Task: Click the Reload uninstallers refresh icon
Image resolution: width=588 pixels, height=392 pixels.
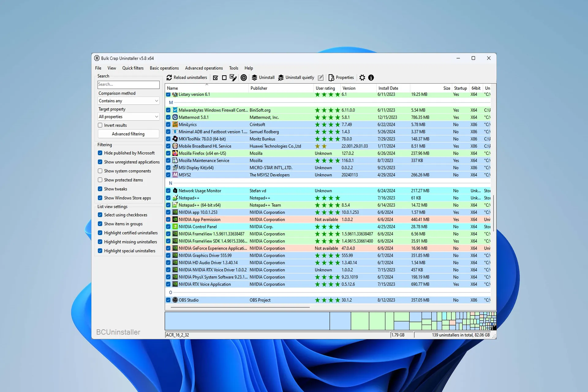Action: point(169,77)
